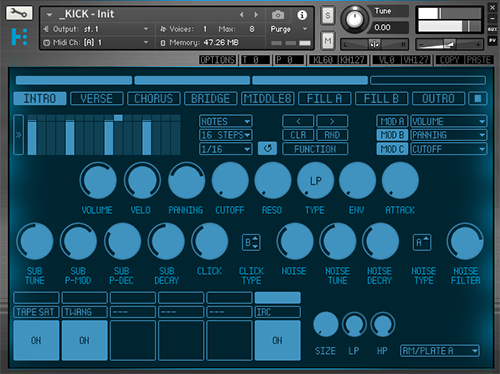Go to previous preset arrow
Viewport: 500px width, 374px height.
pyautogui.click(x=242, y=15)
